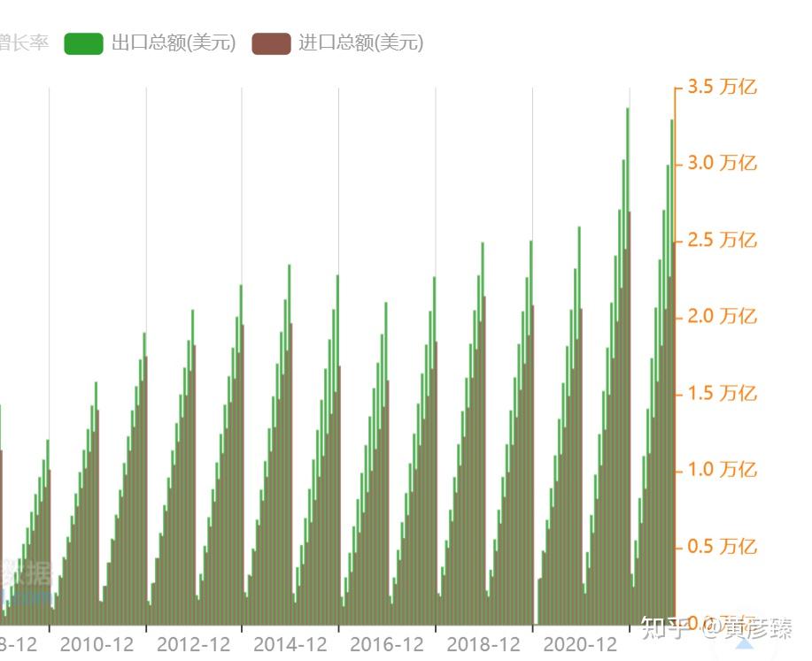
Task: Select the 2016-12 x-axis label
Action: [x=387, y=644]
